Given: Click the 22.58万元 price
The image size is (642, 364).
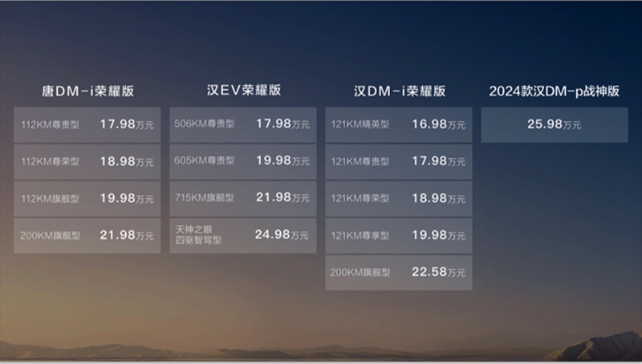Looking at the screenshot, I should pos(438,272).
